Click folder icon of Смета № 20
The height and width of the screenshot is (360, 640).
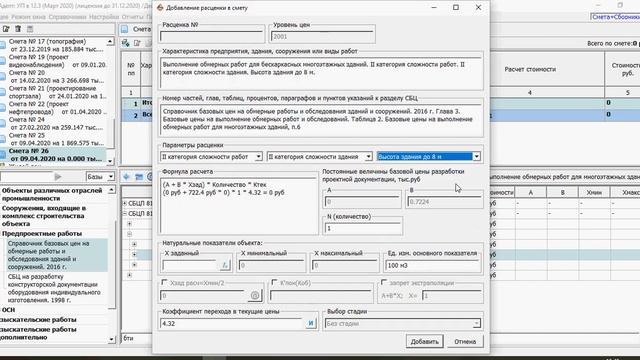pyautogui.click(x=3, y=76)
